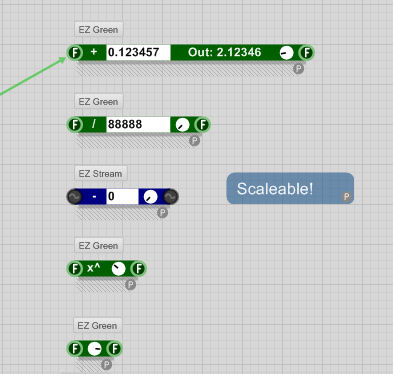This screenshot has height=374, width=393.
Task: Click the knob on the x^ module
Action: click(118, 269)
